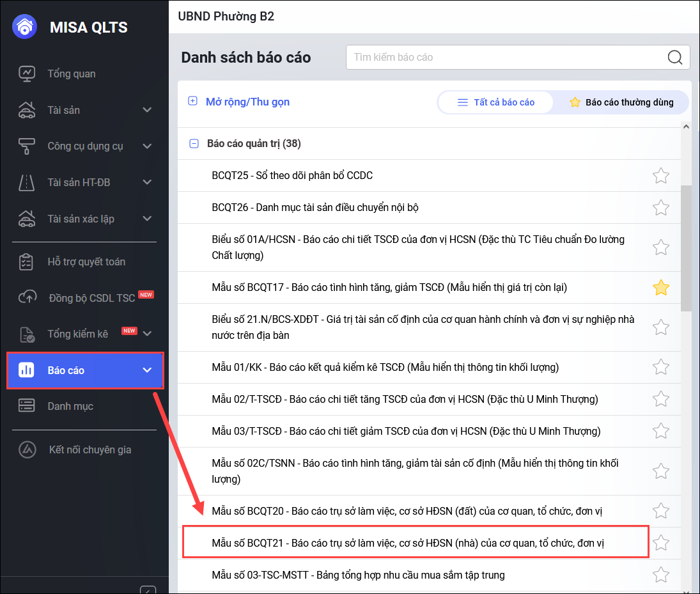Screen dimensions: 700x594
Task: Star the Mẫu 03/T-TSCĐ report
Action: click(661, 432)
